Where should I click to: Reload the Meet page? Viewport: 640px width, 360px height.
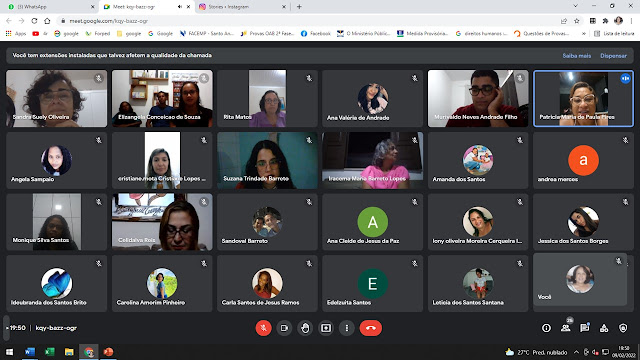point(34,21)
